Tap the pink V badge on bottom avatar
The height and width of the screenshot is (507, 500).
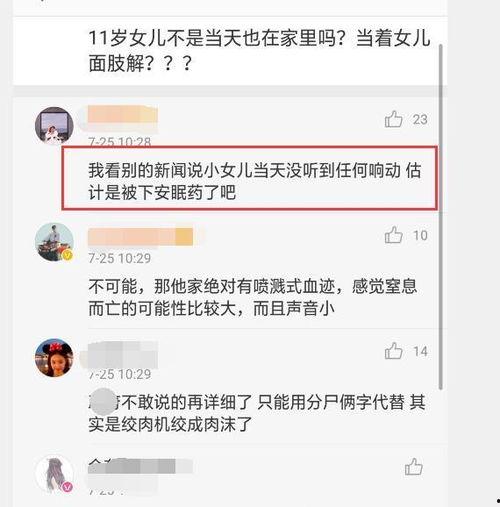point(68,487)
